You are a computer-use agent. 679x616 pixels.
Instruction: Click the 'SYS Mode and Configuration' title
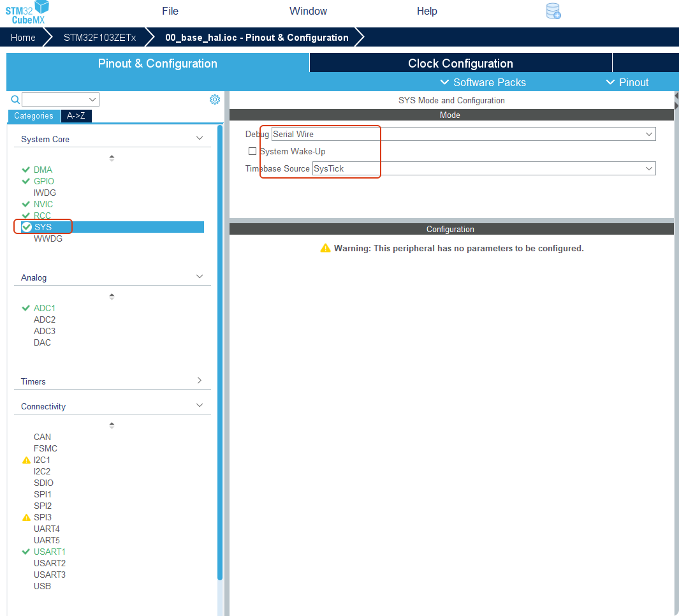pyautogui.click(x=451, y=101)
